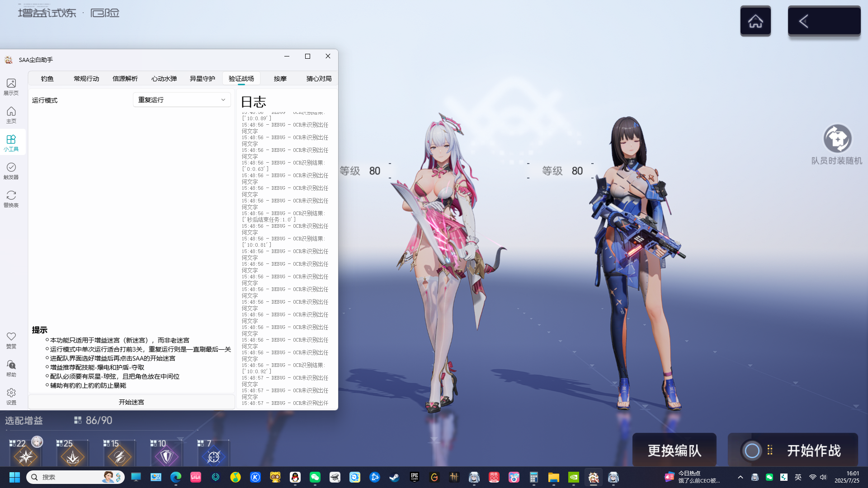Open the Windows Start menu

[x=14, y=477]
